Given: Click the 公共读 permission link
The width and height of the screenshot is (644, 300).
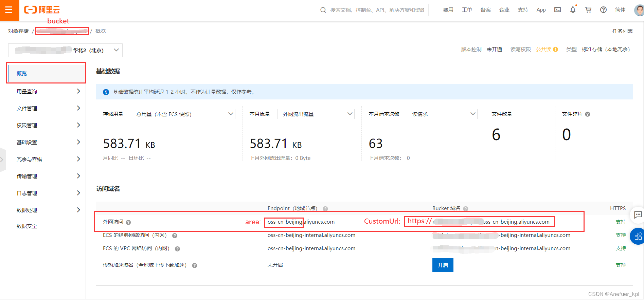Looking at the screenshot, I should (x=543, y=50).
